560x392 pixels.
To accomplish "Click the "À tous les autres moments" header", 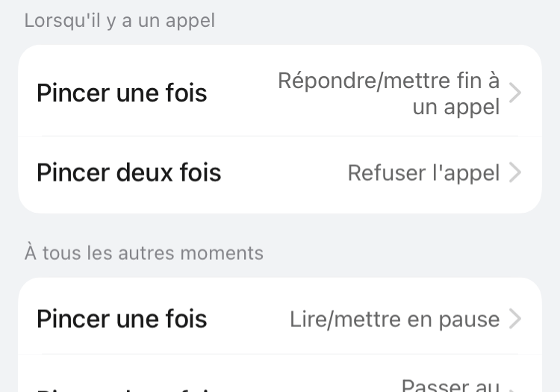I will point(143,253).
